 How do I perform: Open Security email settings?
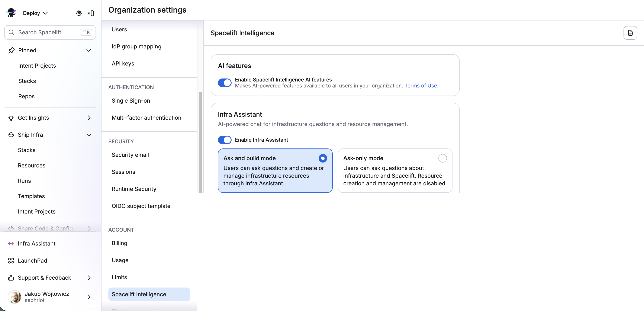pos(130,155)
